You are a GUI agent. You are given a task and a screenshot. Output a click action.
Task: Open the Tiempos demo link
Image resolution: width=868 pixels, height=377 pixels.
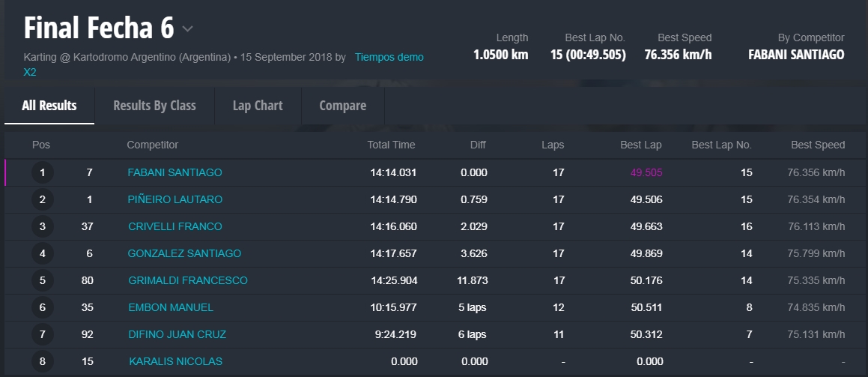pos(389,57)
